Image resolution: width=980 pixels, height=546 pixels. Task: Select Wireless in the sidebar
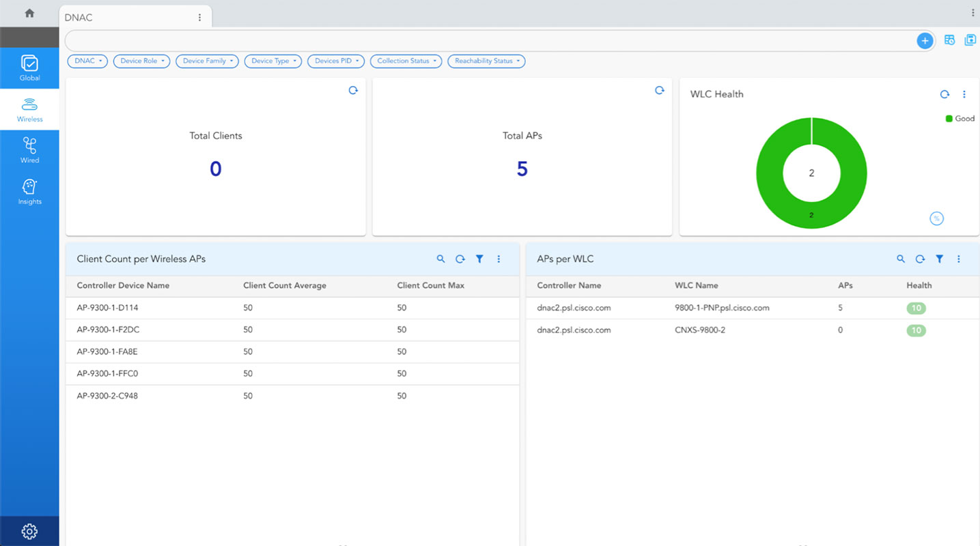coord(29,110)
